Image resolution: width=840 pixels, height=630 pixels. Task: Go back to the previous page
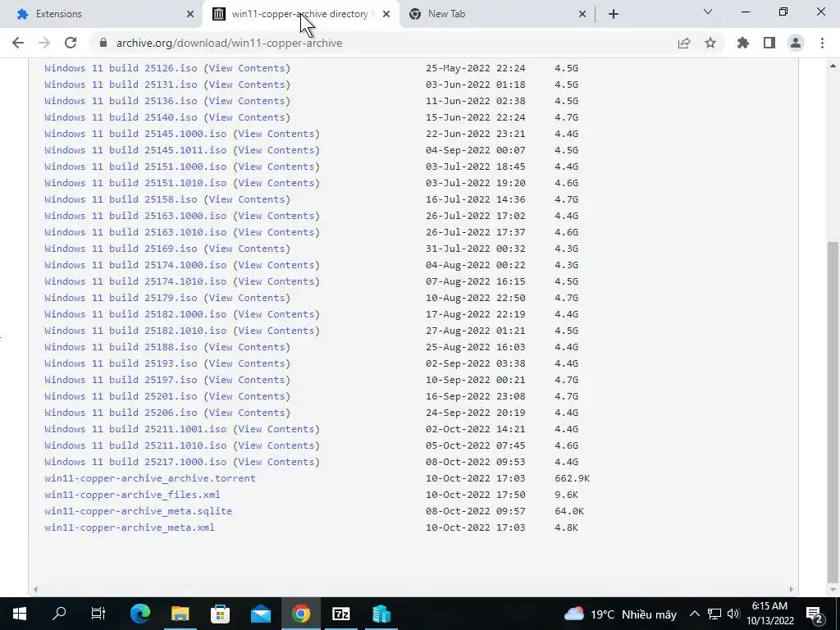(18, 43)
